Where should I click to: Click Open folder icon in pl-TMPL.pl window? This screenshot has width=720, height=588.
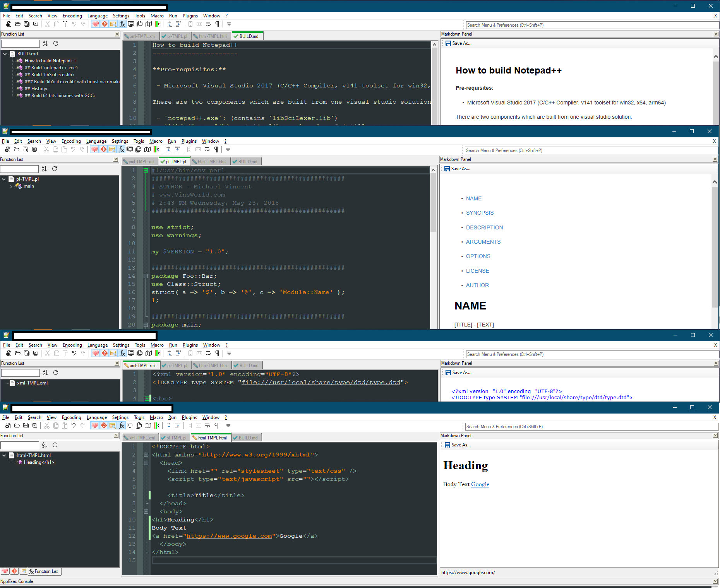pos(16,149)
